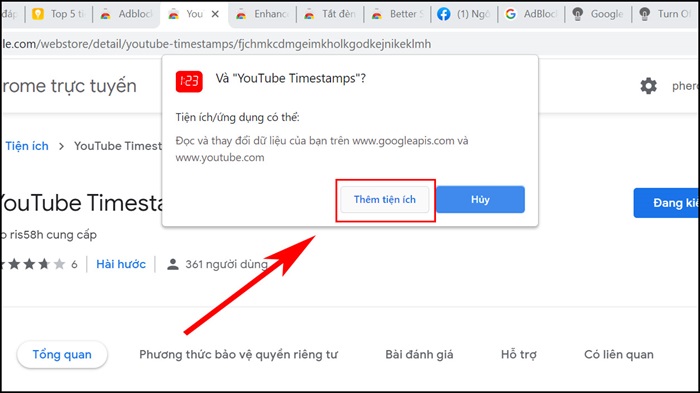Click the 'ris58h cung cấp' text
The height and width of the screenshot is (393, 700).
[x=53, y=234]
